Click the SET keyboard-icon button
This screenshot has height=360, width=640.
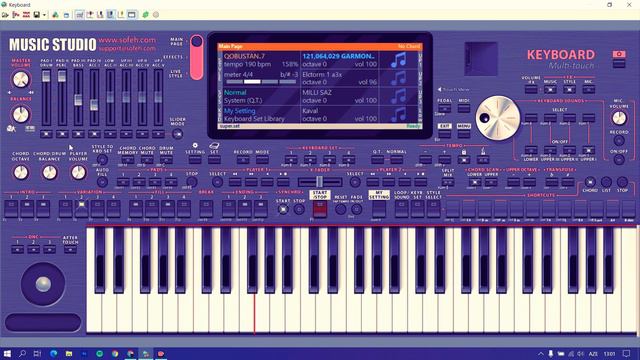[x=214, y=159]
